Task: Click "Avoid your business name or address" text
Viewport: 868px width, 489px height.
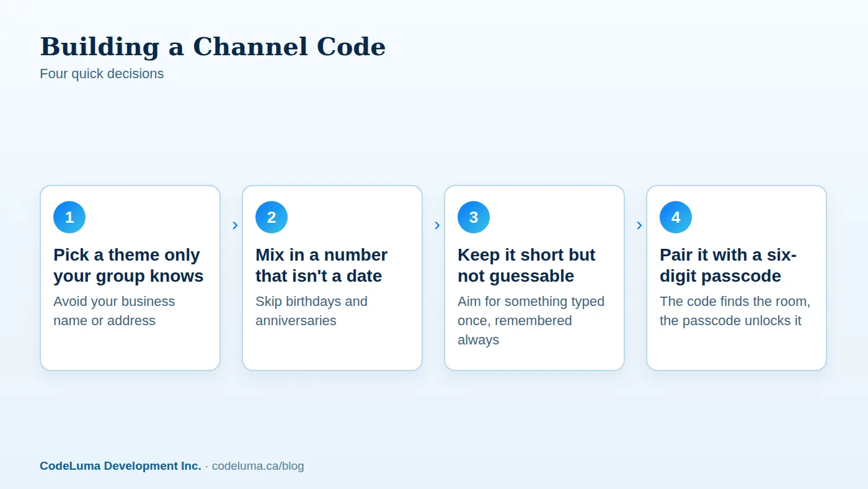Action: pos(114,311)
